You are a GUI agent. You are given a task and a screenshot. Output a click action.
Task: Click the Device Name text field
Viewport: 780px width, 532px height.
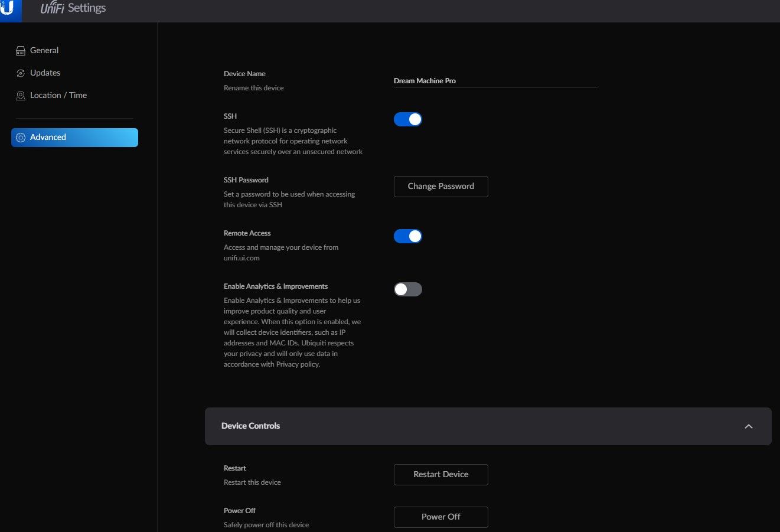click(x=495, y=81)
